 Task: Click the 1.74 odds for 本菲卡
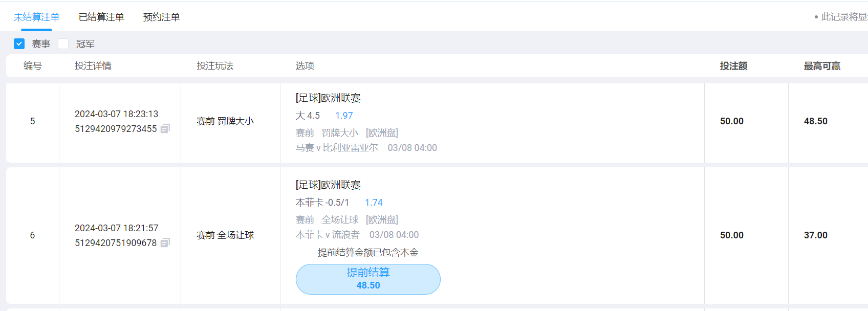click(374, 203)
